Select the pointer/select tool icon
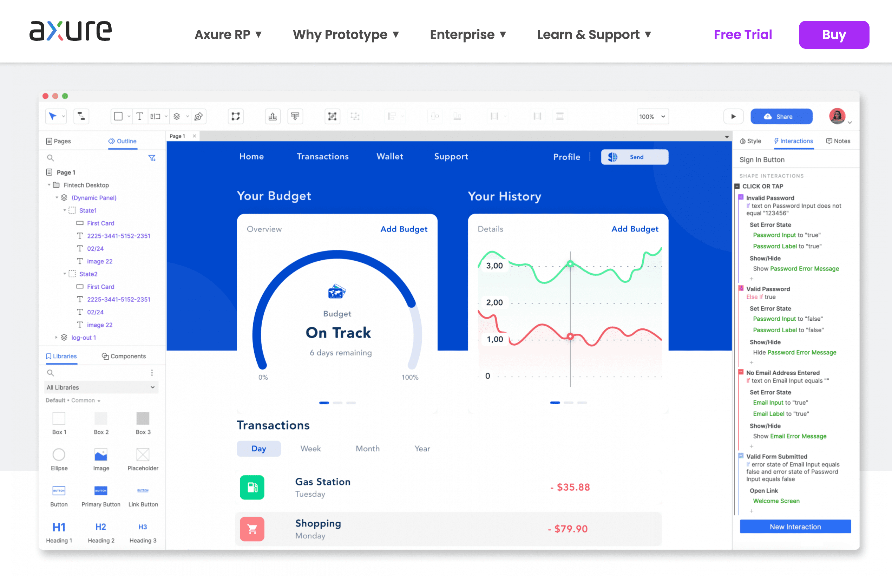The image size is (892, 588). [x=52, y=116]
